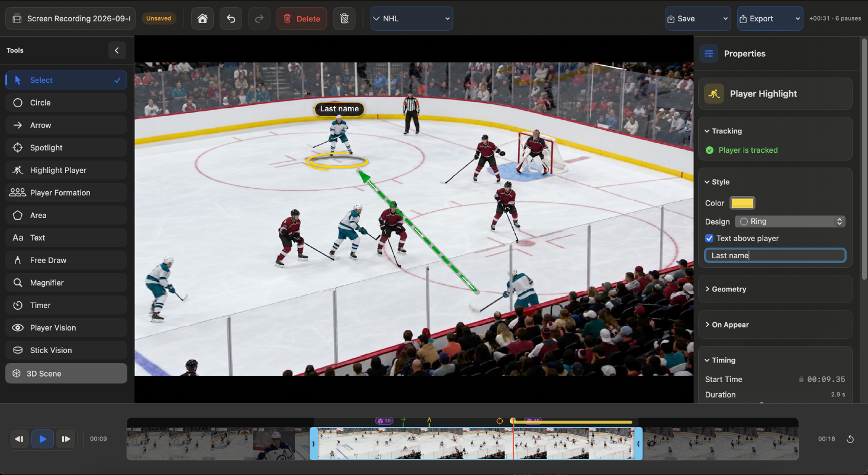This screenshot has width=868, height=475.
Task: Step forward one frame
Action: (66, 439)
